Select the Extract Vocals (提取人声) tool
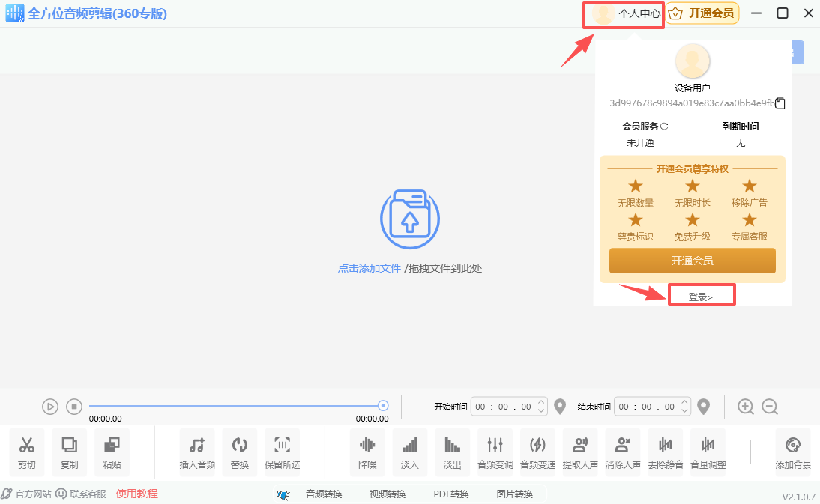This screenshot has height=504, width=820. click(579, 452)
